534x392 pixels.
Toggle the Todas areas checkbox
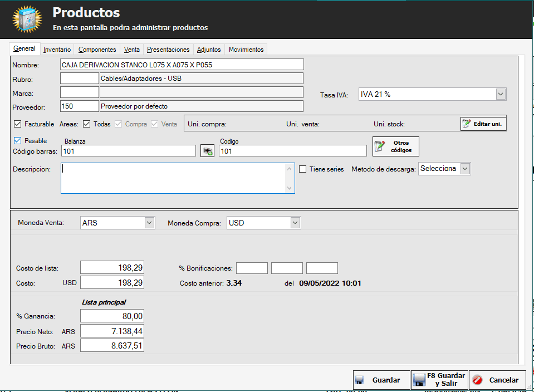pos(87,124)
